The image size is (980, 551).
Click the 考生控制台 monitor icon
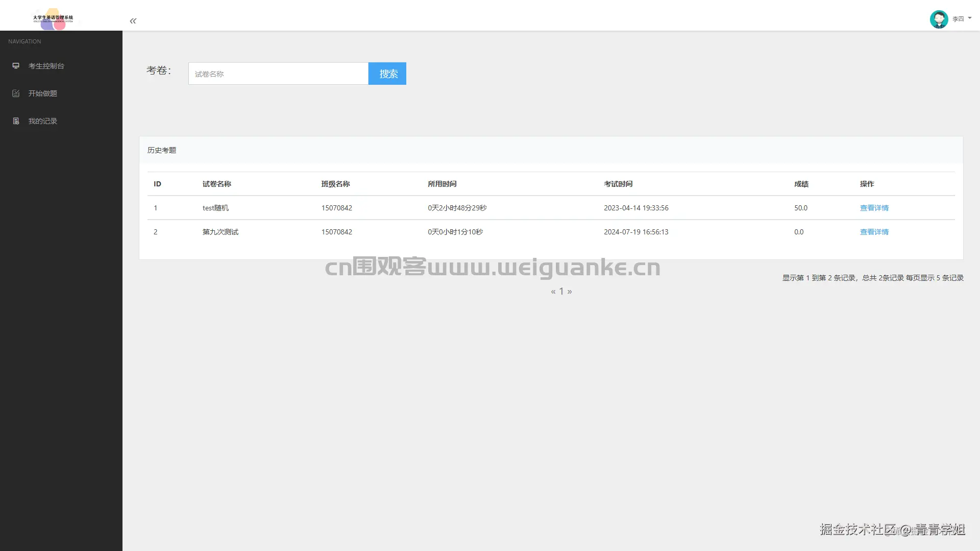tap(16, 66)
